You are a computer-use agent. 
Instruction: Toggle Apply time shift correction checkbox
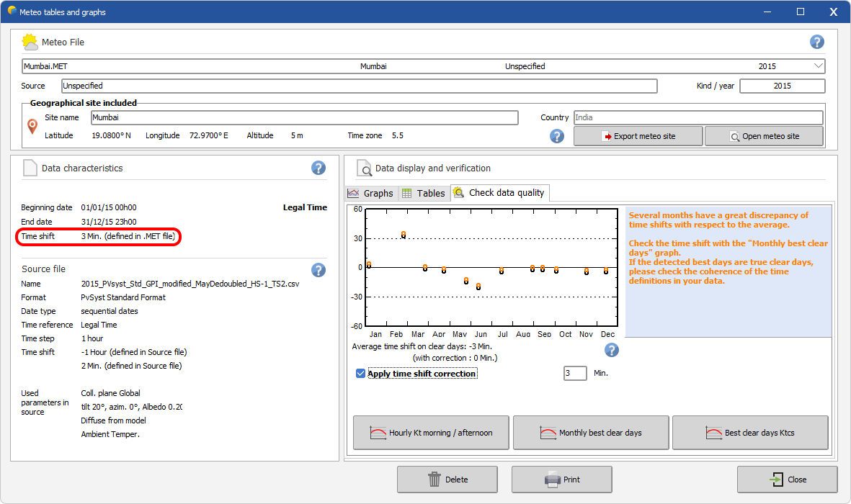click(x=360, y=373)
